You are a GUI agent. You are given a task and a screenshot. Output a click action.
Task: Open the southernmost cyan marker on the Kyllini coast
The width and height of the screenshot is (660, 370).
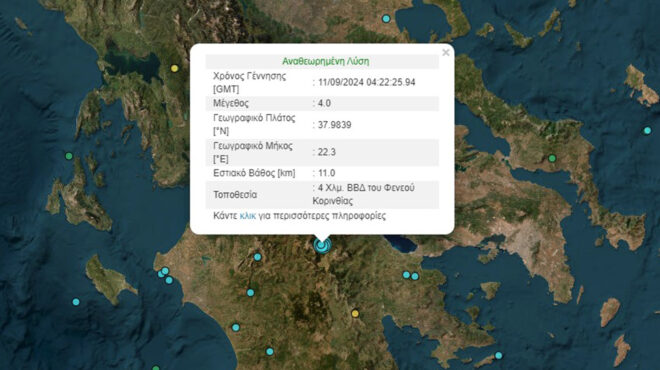[x=169, y=280]
